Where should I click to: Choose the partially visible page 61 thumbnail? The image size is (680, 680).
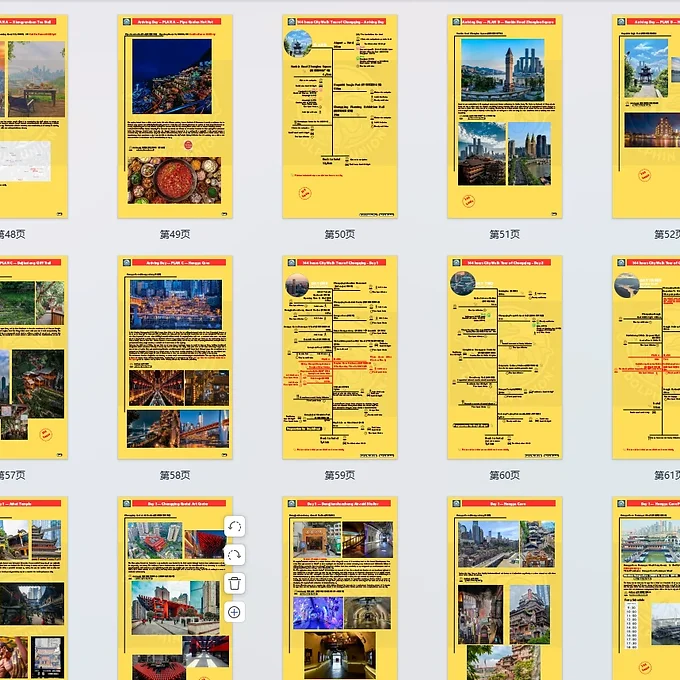click(x=647, y=357)
